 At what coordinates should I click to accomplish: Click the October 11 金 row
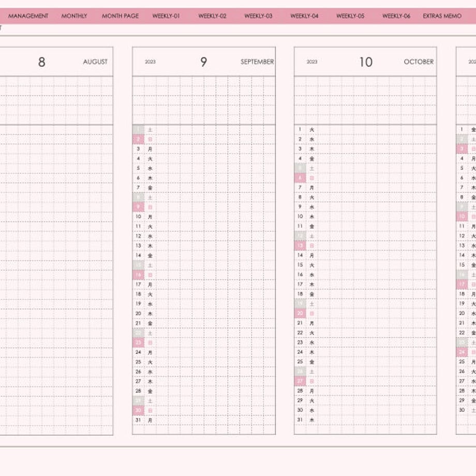365,226
